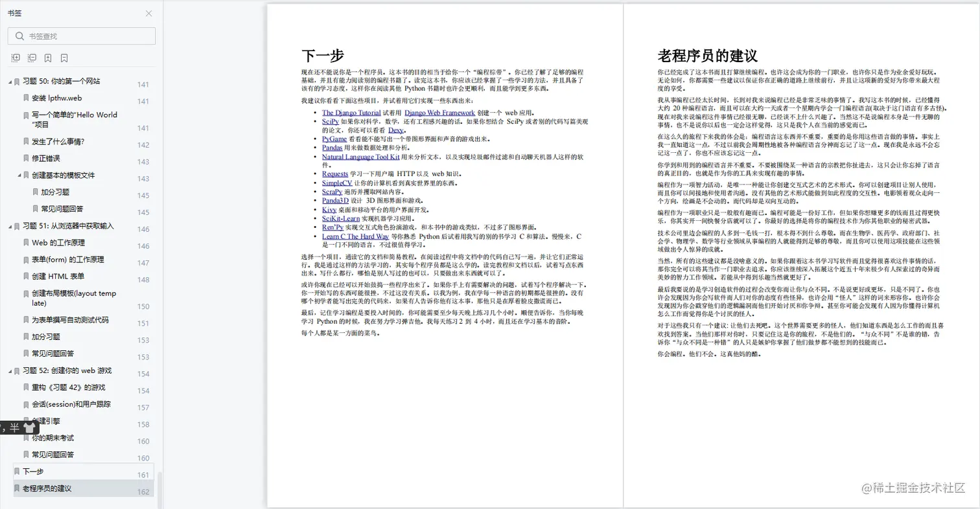
Task: Open the Panda3D link
Action: click(x=335, y=201)
